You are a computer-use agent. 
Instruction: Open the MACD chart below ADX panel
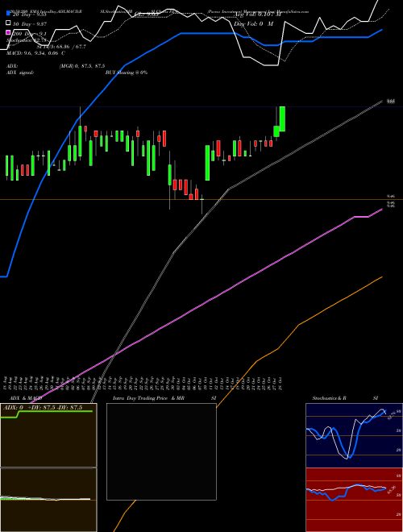coord(48,500)
